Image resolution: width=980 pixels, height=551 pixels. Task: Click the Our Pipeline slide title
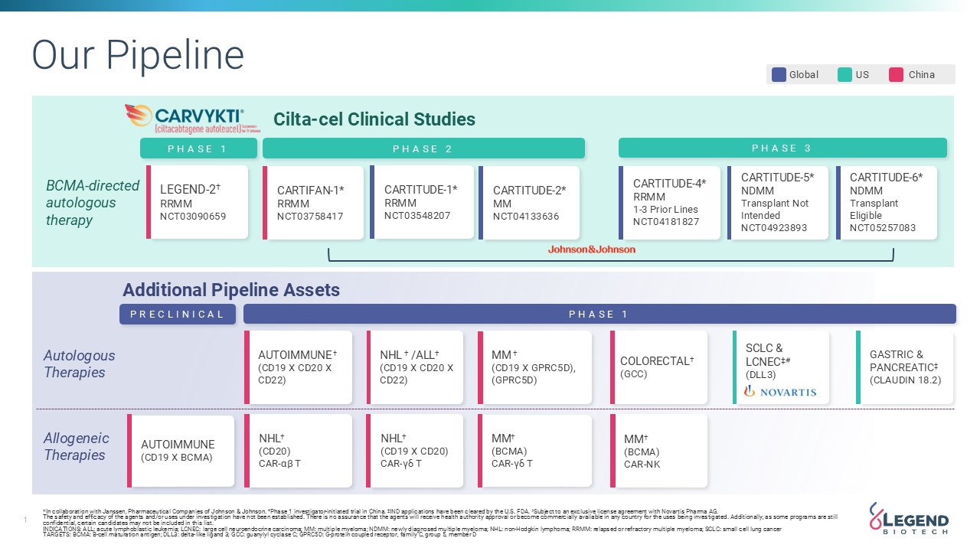coord(138,55)
